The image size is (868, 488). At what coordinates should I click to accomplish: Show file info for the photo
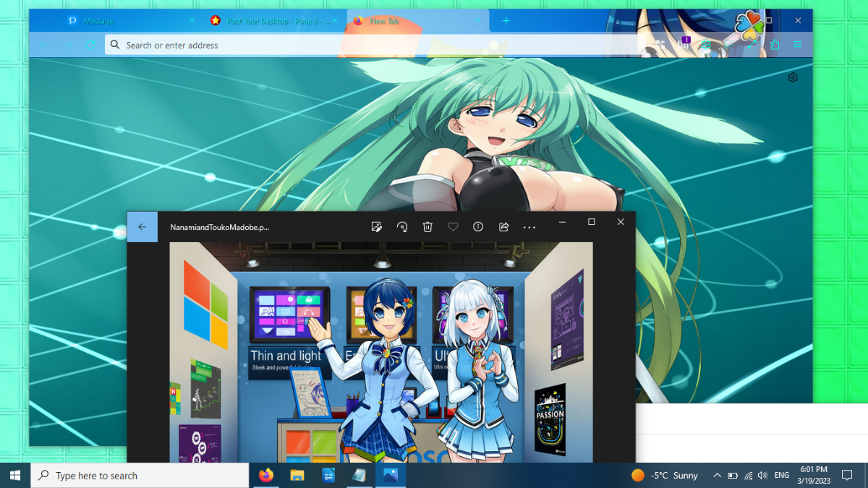[x=478, y=227]
